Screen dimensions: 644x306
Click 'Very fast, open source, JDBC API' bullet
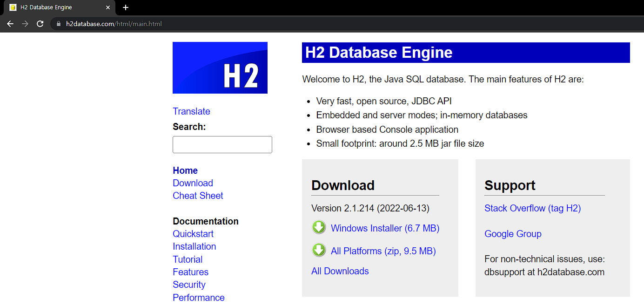click(x=384, y=101)
